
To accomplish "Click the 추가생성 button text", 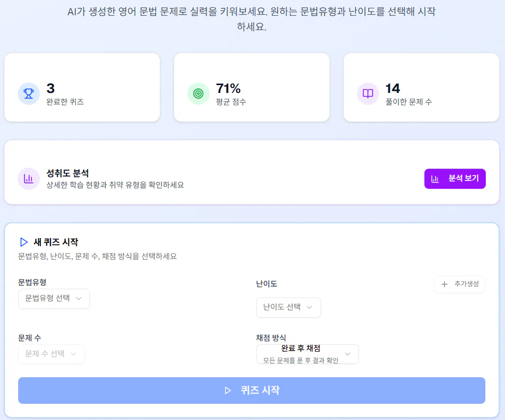I will pos(466,284).
